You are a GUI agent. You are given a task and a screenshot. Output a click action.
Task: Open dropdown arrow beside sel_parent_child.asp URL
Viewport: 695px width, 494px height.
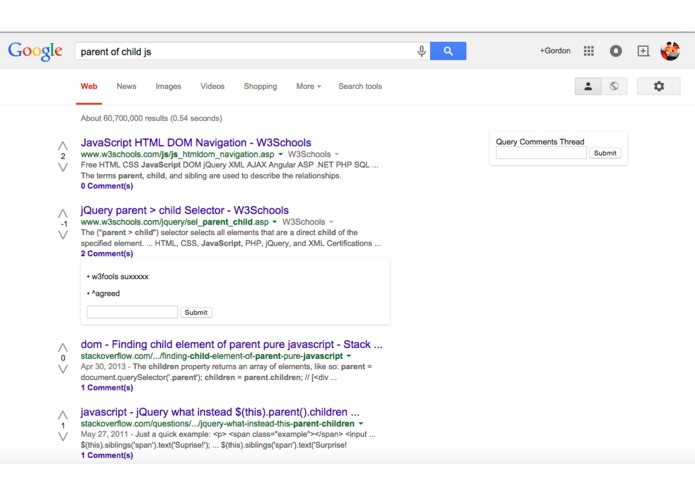[274, 222]
